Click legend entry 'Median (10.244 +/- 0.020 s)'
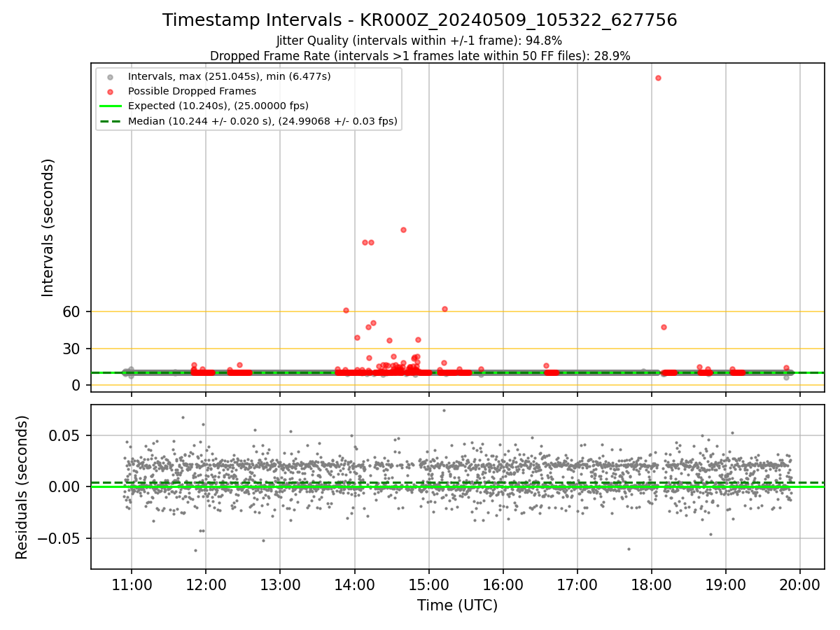This screenshot has width=840, height=630. [x=263, y=121]
